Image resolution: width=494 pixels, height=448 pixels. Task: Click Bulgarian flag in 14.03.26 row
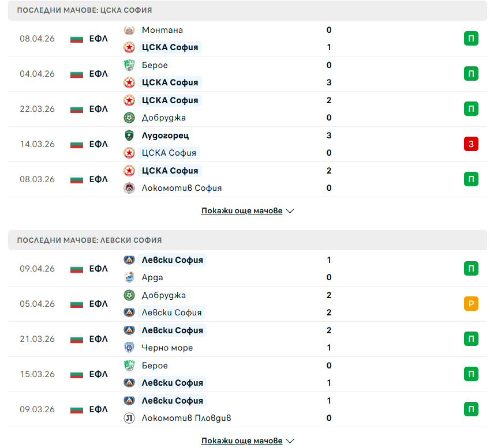[x=77, y=144]
